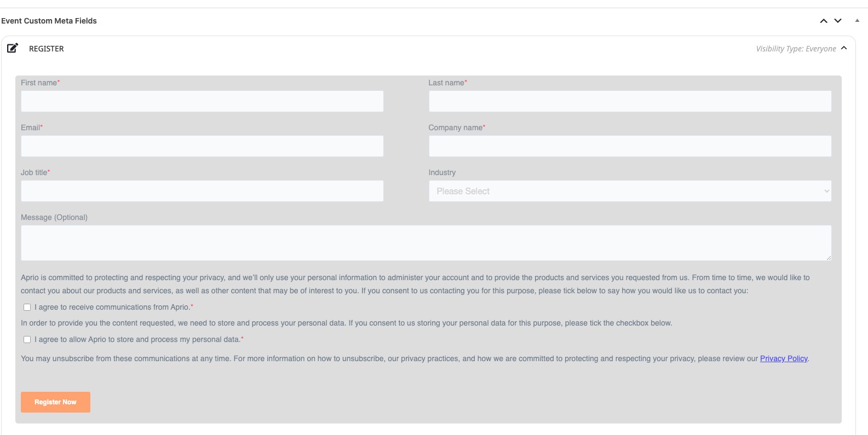Click the Company name input
This screenshot has height=435, width=868.
coord(630,146)
